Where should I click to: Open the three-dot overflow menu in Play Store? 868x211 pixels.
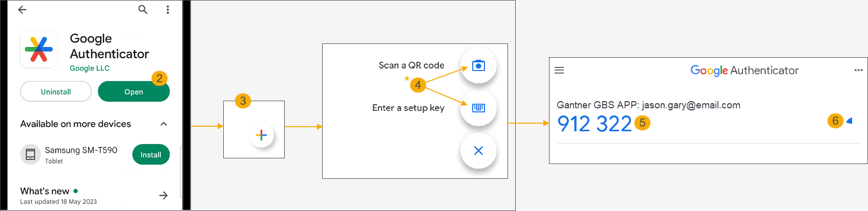tap(167, 10)
